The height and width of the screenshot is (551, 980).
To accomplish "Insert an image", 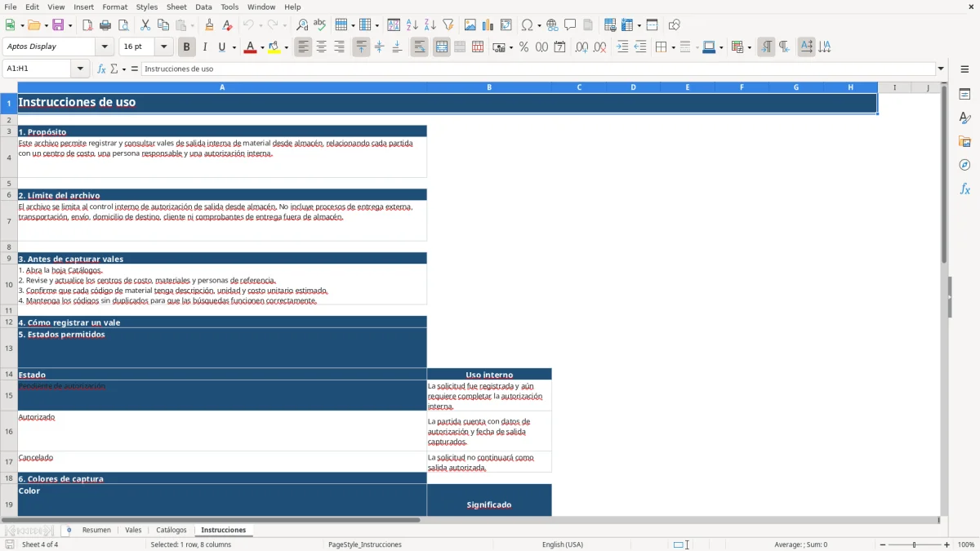I will (x=470, y=25).
